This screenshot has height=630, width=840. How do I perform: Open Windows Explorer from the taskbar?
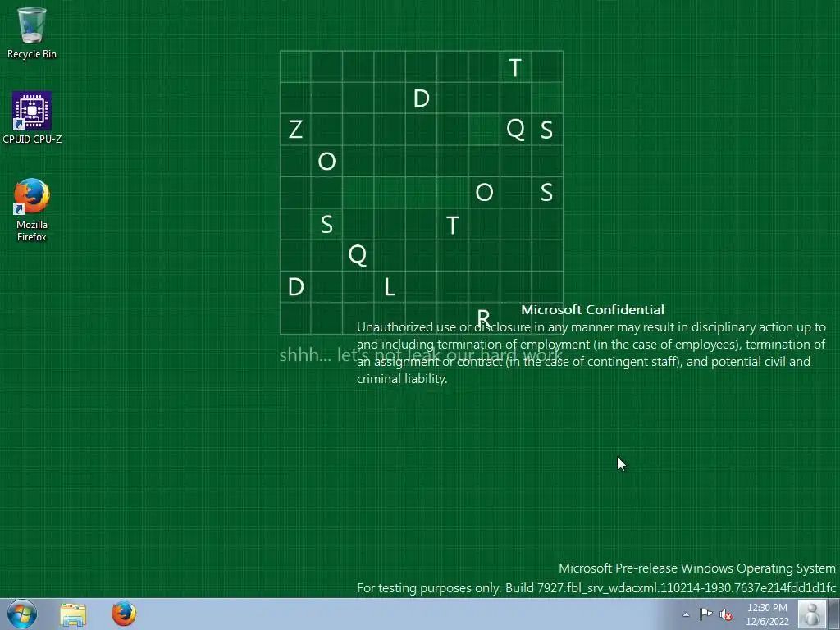(73, 614)
